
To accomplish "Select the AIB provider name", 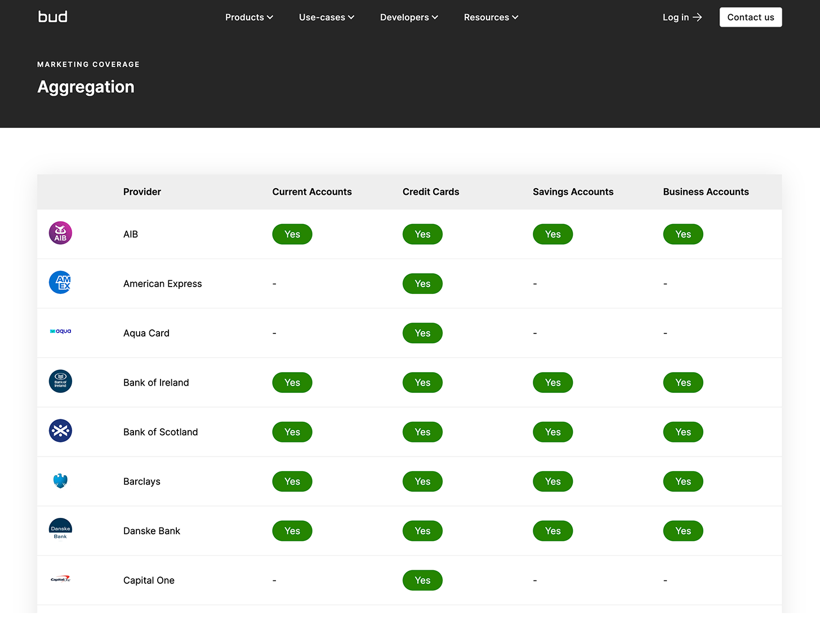I will (x=131, y=234).
